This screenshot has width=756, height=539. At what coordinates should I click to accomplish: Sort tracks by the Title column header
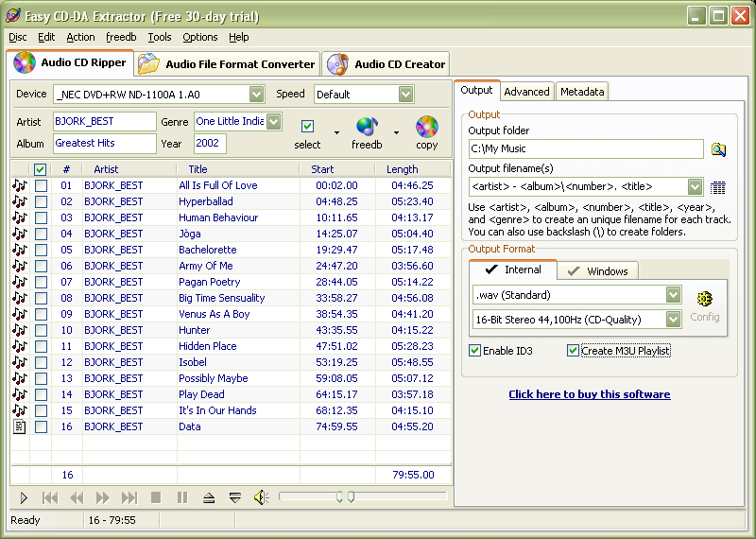click(x=198, y=169)
